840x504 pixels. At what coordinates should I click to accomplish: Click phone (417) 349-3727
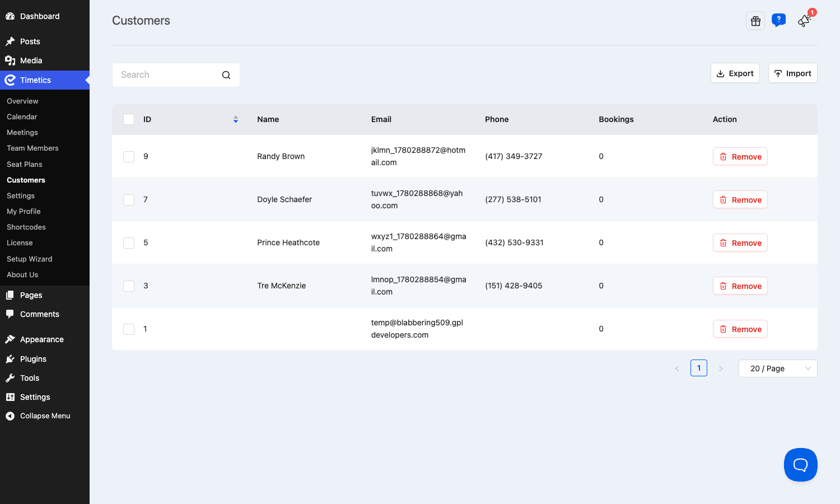(514, 156)
